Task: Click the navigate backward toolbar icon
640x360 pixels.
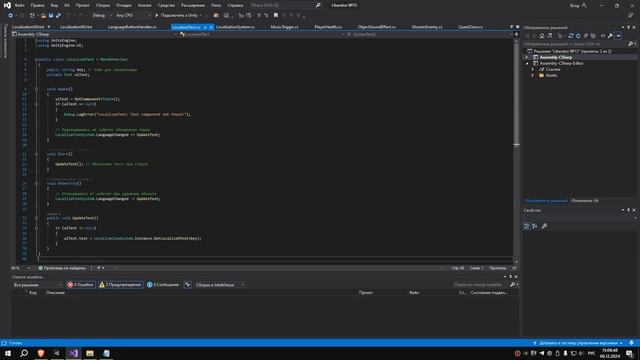Action: click(x=11, y=15)
